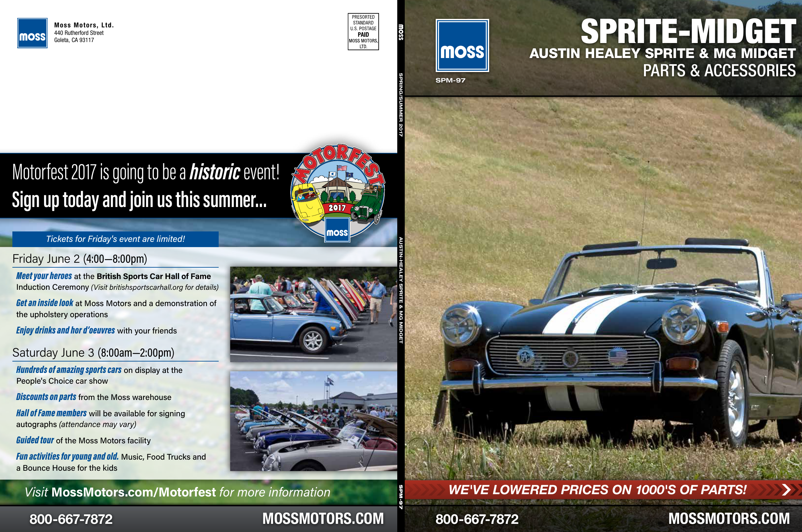Click 'SPRING/SUMMER 2017' on the spine
802x532 pixels.
point(401,105)
